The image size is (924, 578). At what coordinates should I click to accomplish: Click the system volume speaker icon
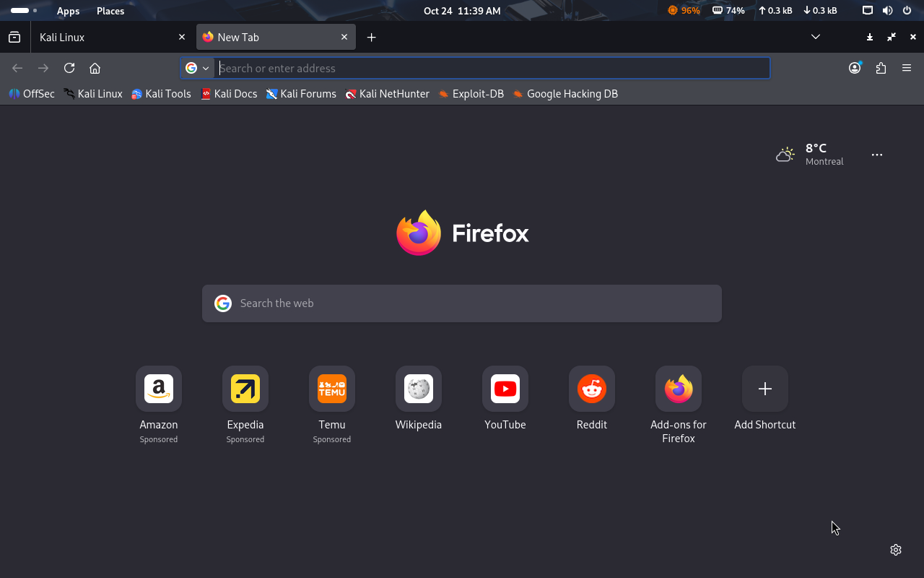887,11
